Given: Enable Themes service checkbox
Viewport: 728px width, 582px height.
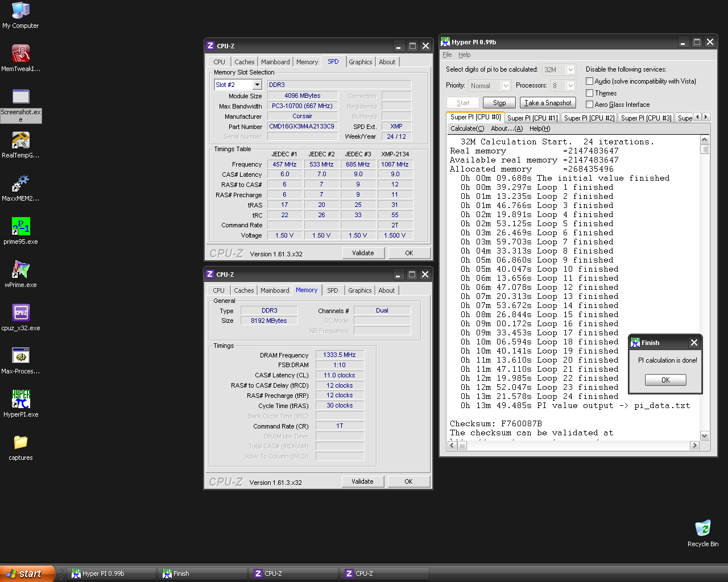Looking at the screenshot, I should point(590,93).
